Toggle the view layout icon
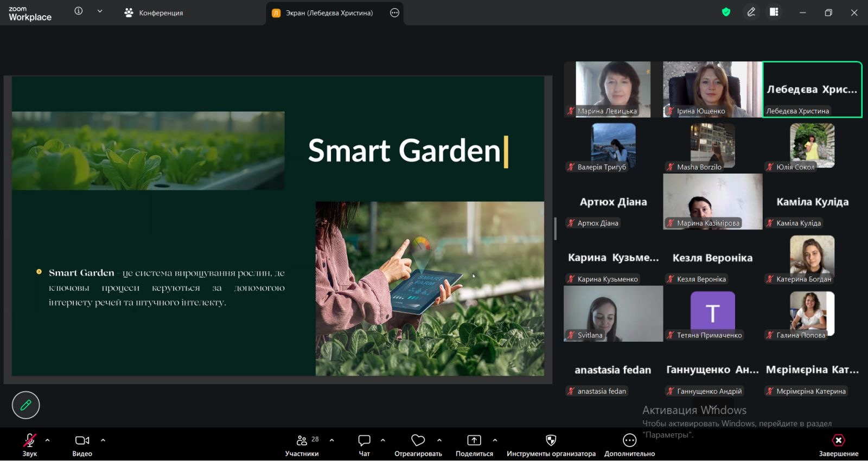Viewport: 868px width, 461px height. tap(774, 12)
